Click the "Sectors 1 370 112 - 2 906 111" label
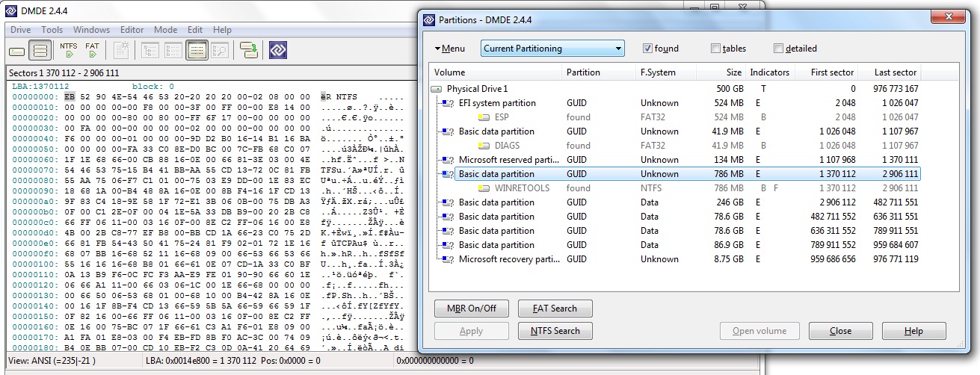Viewport: 980px width, 375px height. click(x=64, y=73)
